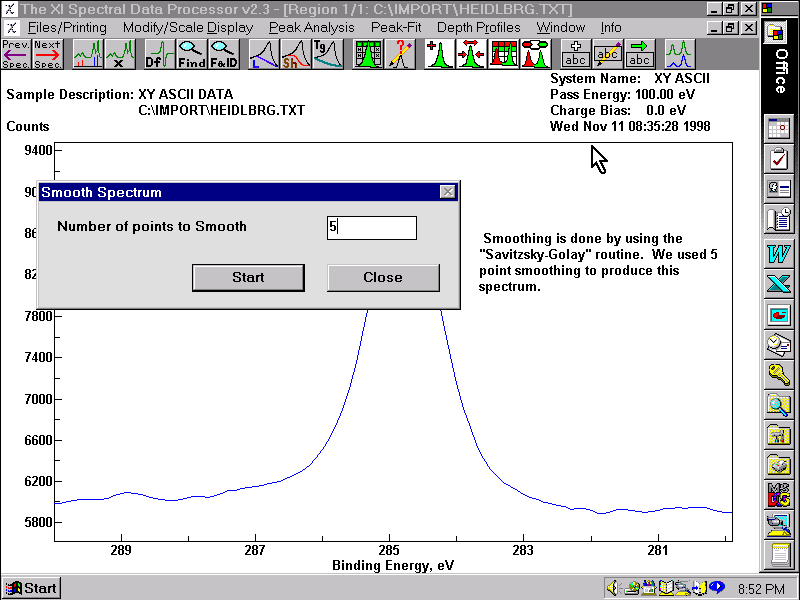Open the Peak-Fit menu

[395, 27]
